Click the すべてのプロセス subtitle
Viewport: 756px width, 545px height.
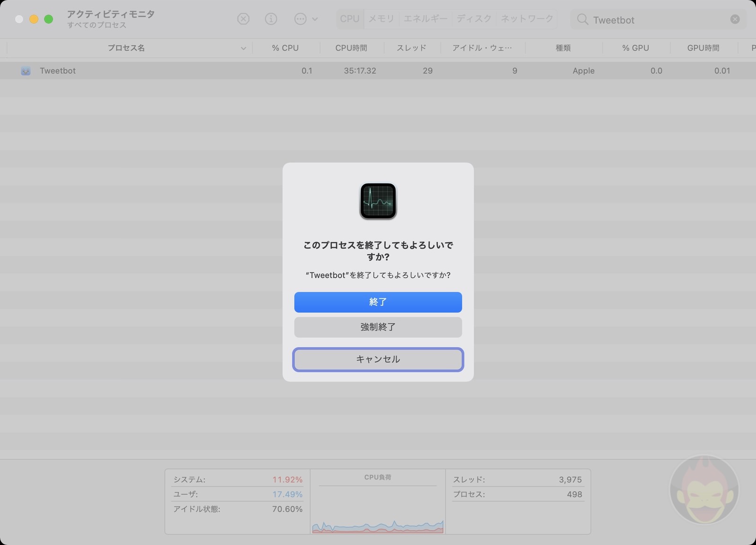pyautogui.click(x=97, y=25)
